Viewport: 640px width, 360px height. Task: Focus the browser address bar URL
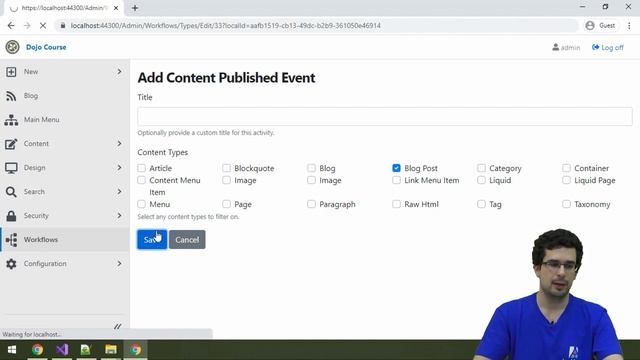coord(226,25)
